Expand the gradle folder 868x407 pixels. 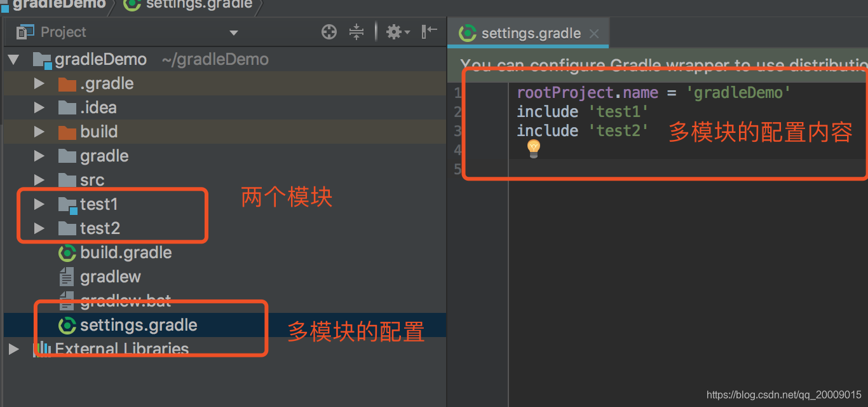pos(39,156)
